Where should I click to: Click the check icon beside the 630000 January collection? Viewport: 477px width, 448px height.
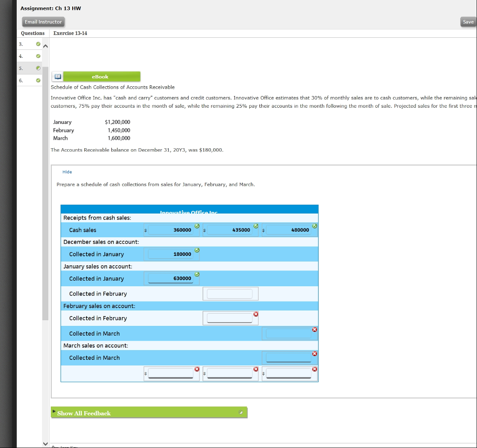[197, 274]
